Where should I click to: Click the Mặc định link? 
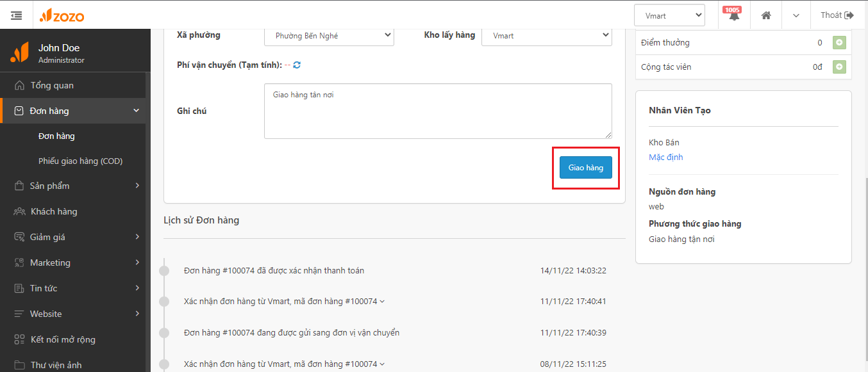(666, 157)
